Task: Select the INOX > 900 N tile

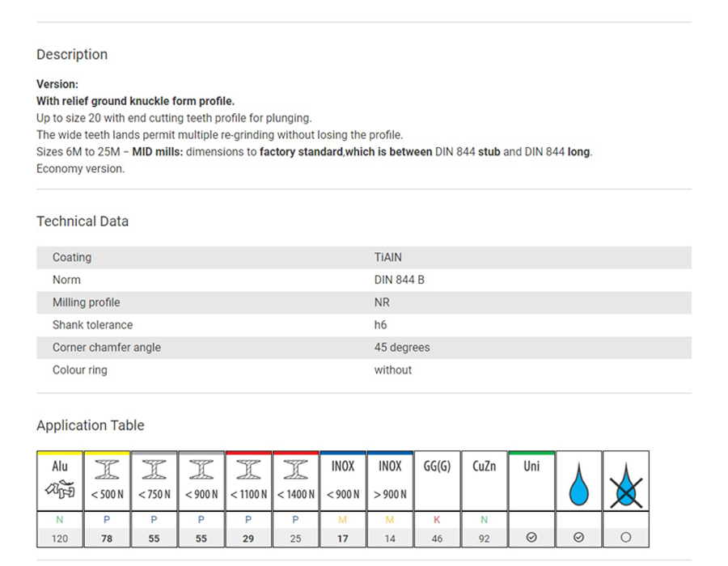Action: (390, 481)
